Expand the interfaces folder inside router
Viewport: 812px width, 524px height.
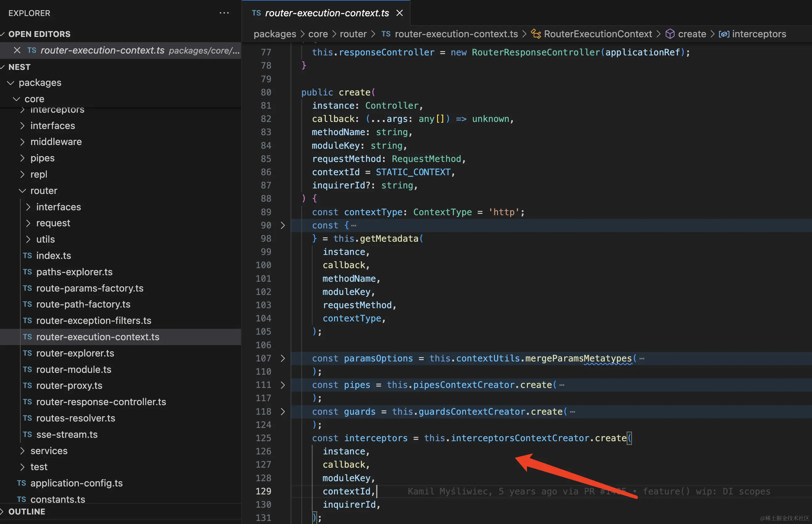tap(28, 207)
